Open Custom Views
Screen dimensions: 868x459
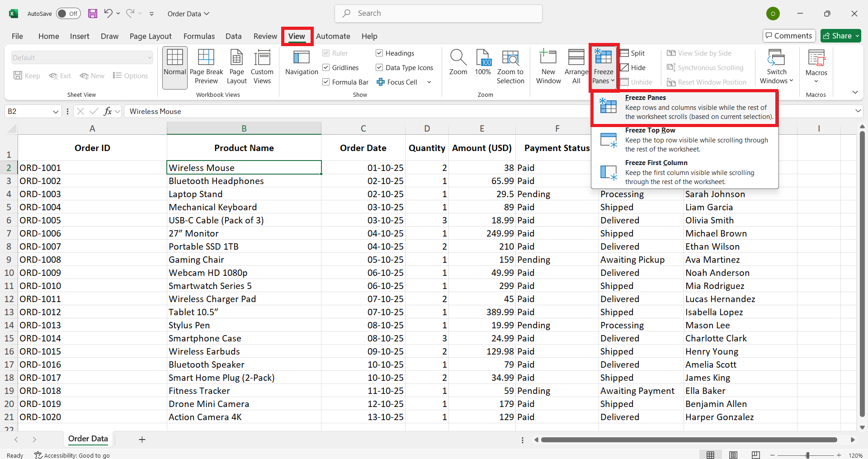pos(262,66)
